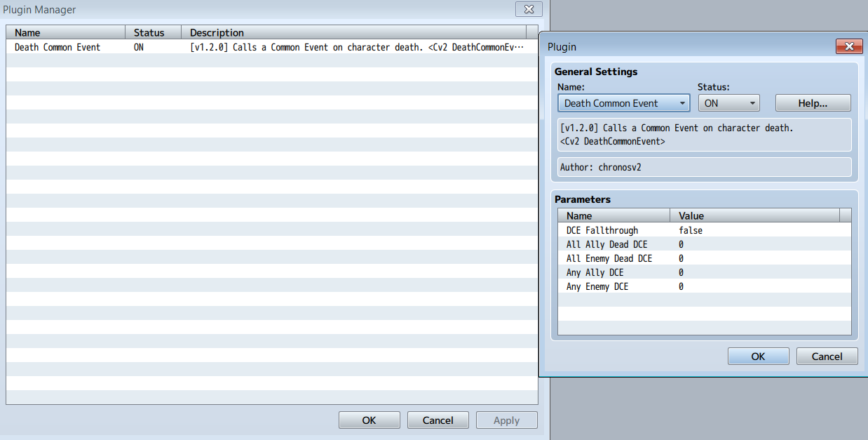This screenshot has height=440, width=868.
Task: Click the plugin description cell in Plugin Manager
Action: tap(357, 47)
